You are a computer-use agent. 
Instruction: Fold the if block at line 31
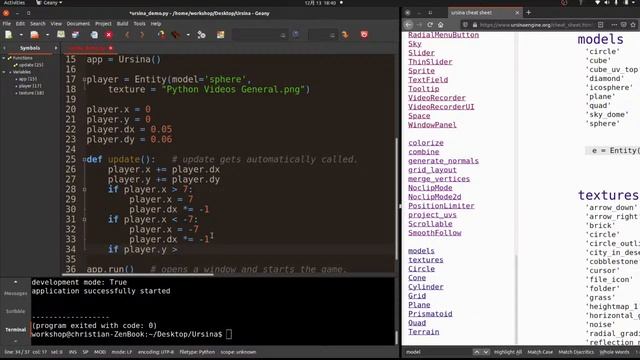[x=84, y=220]
